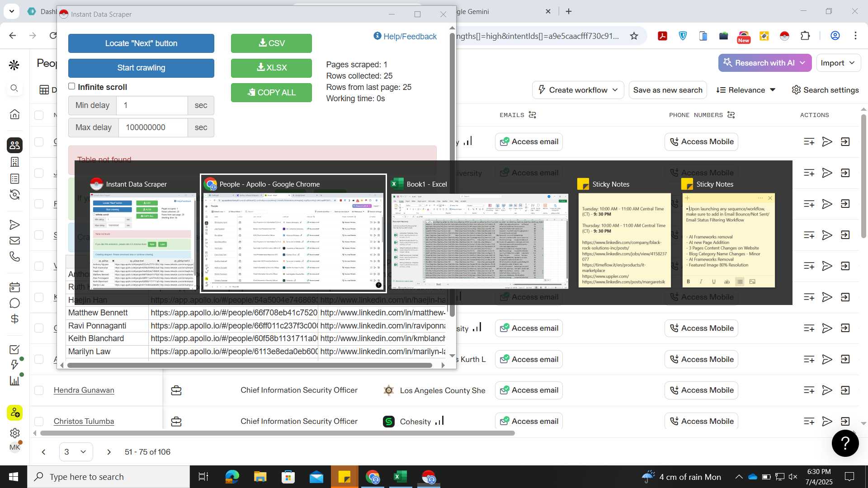Open People section icon in Apollo sidebar

click(x=14, y=145)
